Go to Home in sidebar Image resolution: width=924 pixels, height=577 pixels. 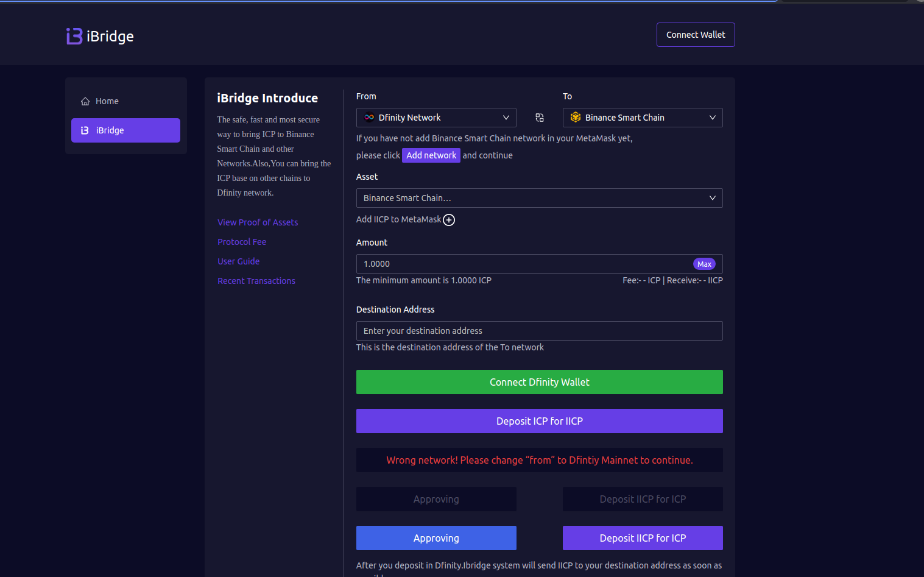click(125, 101)
